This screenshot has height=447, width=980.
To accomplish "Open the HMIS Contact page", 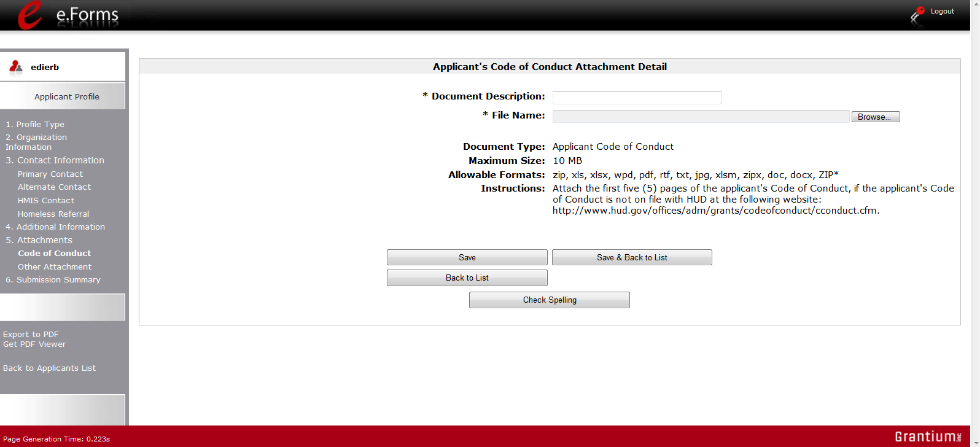I will pos(46,200).
